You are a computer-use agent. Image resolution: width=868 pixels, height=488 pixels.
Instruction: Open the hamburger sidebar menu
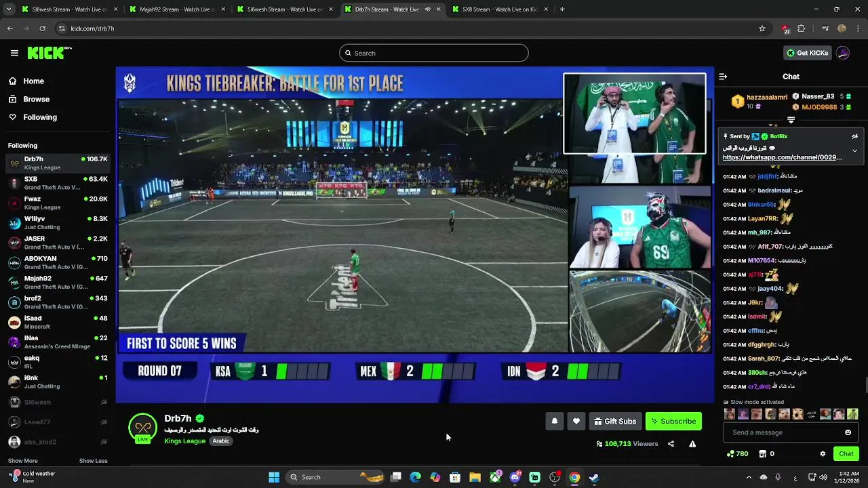click(x=14, y=53)
